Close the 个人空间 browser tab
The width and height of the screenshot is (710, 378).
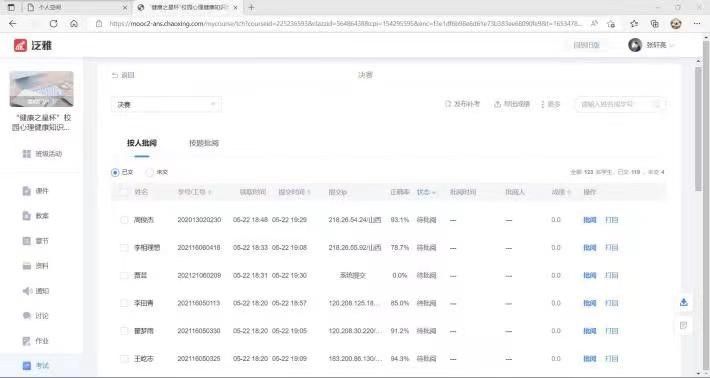coord(125,8)
